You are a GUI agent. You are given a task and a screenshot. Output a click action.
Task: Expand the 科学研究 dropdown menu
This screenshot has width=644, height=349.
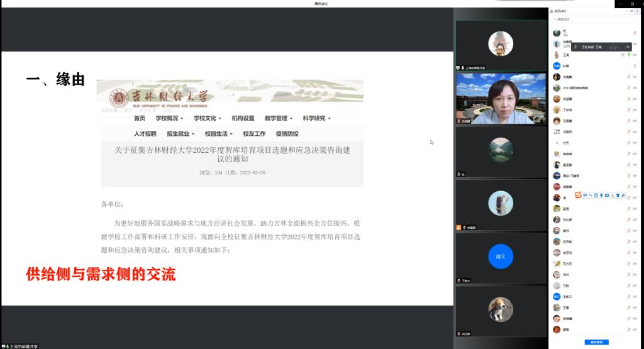click(316, 118)
